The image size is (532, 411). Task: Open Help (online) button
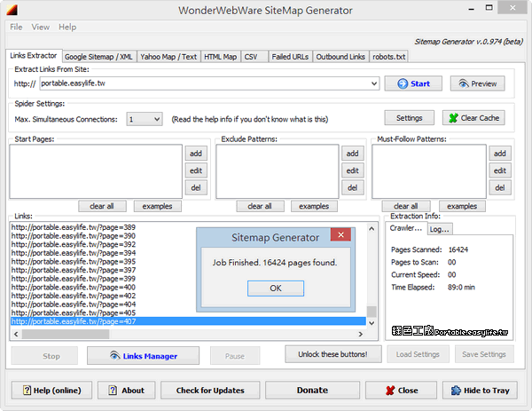[51, 391]
